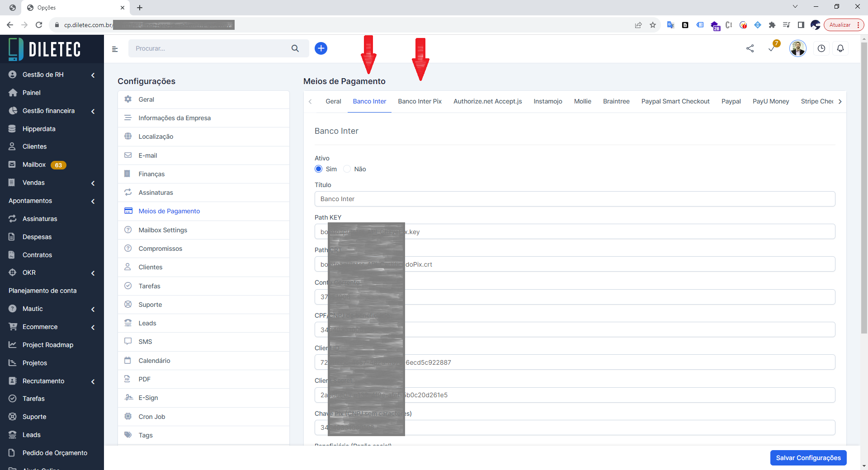
Task: Open the user profile avatar
Action: click(x=798, y=48)
